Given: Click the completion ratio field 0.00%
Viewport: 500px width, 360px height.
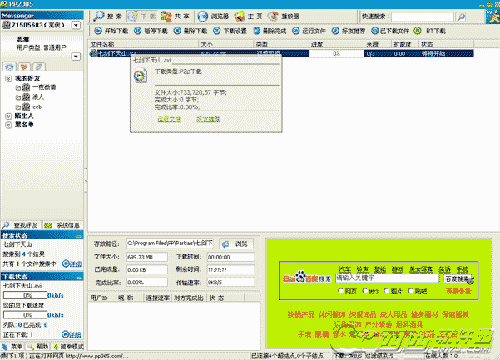Looking at the screenshot, I should coord(147,282).
